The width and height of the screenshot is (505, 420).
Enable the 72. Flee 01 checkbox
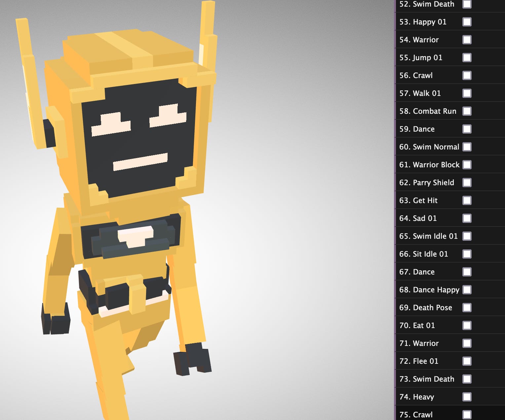[467, 361]
